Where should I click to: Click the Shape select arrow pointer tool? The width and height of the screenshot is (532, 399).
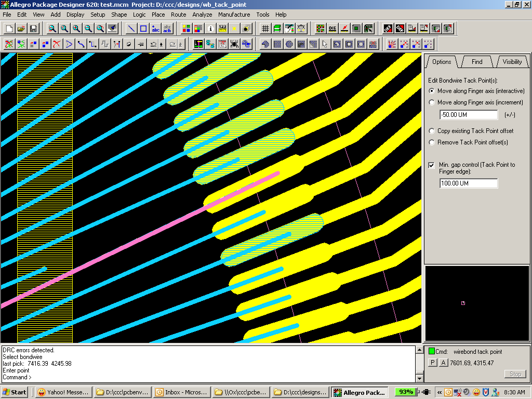pos(325,44)
